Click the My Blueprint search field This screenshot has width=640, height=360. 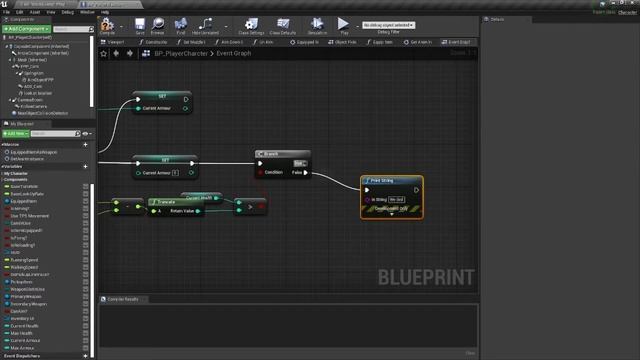56,133
